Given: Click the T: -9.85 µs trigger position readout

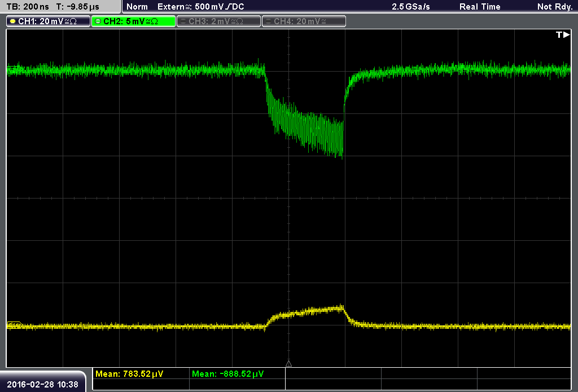Looking at the screenshot, I should pyautogui.click(x=77, y=7).
